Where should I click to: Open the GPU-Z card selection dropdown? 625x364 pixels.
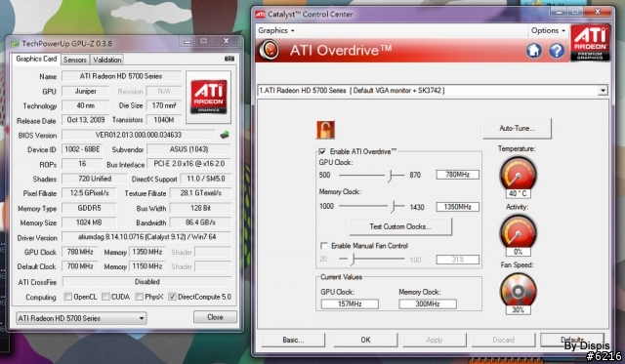(81, 318)
